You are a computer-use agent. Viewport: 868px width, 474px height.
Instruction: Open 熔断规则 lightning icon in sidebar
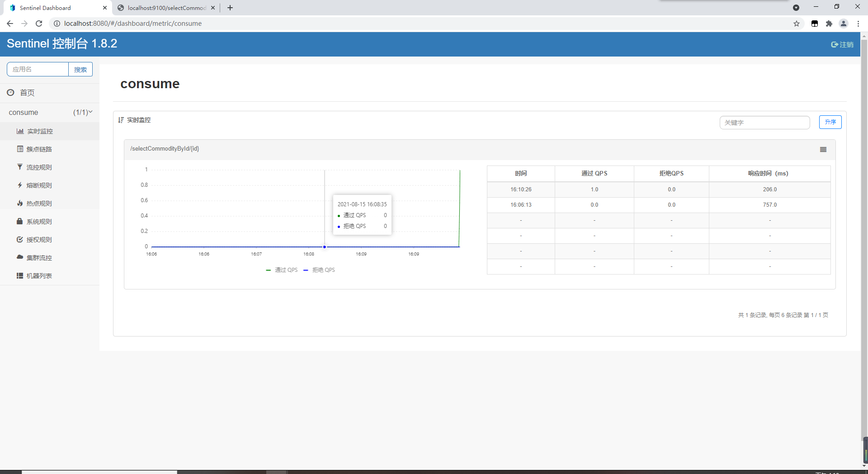coord(20,185)
